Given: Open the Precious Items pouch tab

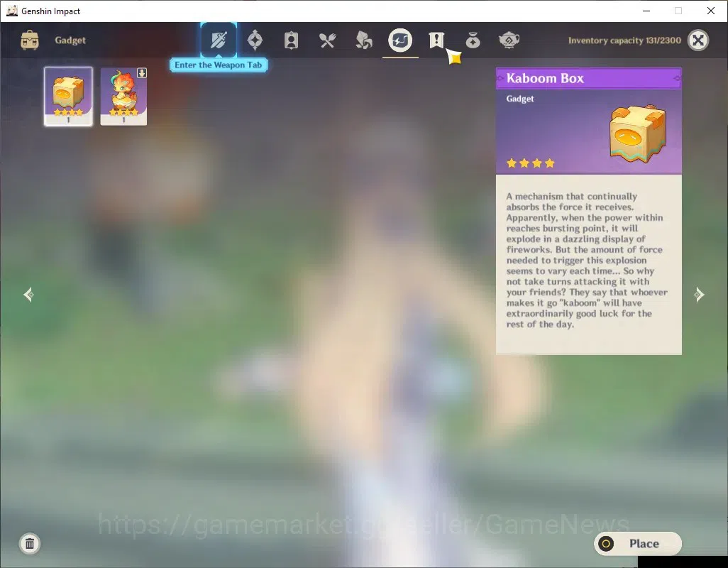Looking at the screenshot, I should (x=473, y=40).
